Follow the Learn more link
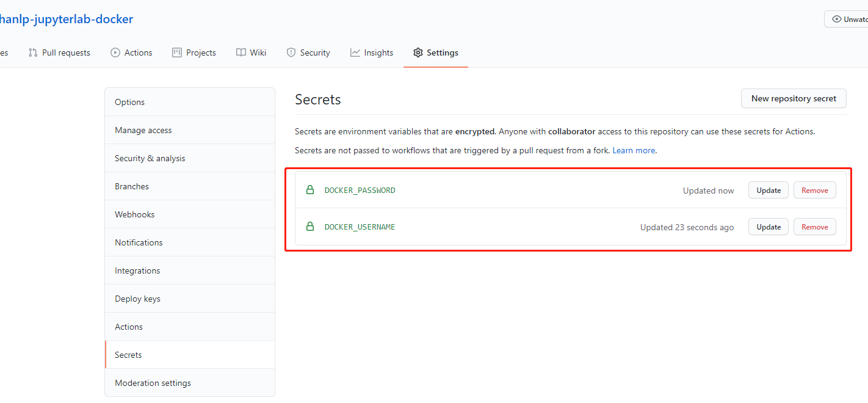This screenshot has width=868, height=403. pyautogui.click(x=634, y=150)
